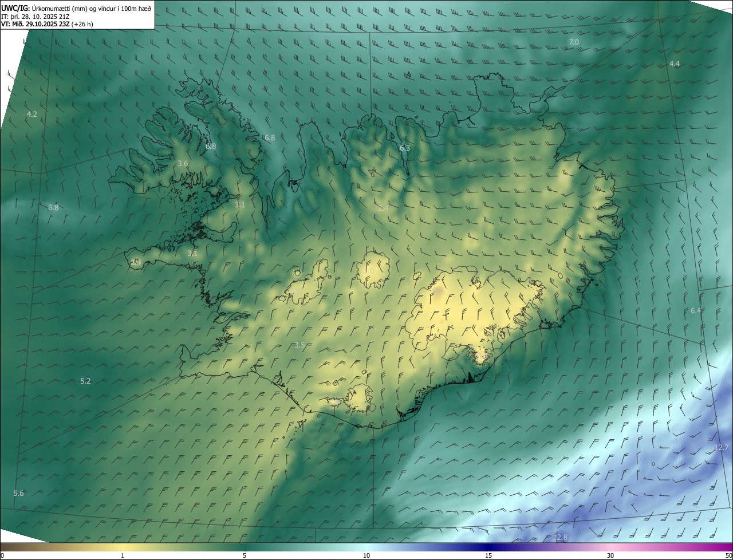Click the color scale tick label 30
The image size is (733, 560).
pyautogui.click(x=610, y=555)
